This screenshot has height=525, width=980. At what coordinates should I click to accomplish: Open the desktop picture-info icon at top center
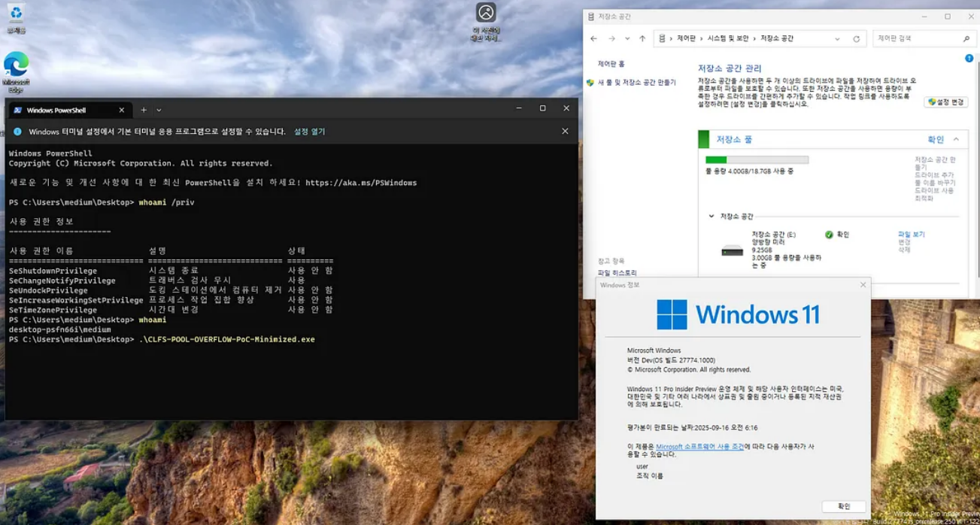pyautogui.click(x=486, y=21)
